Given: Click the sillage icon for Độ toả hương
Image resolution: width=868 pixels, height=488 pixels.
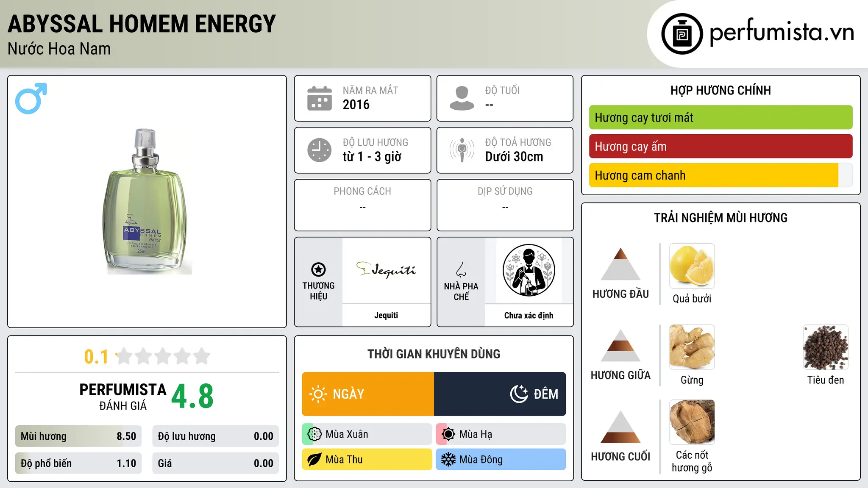Looking at the screenshot, I should tap(462, 150).
